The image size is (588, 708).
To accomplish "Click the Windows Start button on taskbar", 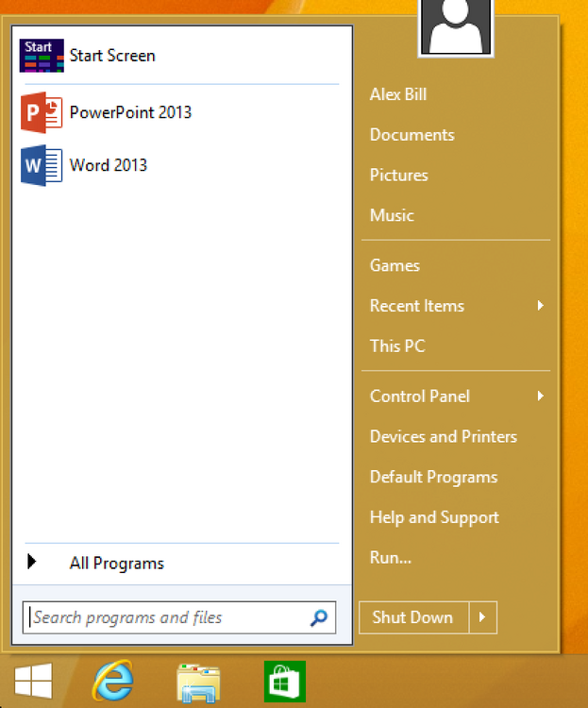I will point(33,681).
